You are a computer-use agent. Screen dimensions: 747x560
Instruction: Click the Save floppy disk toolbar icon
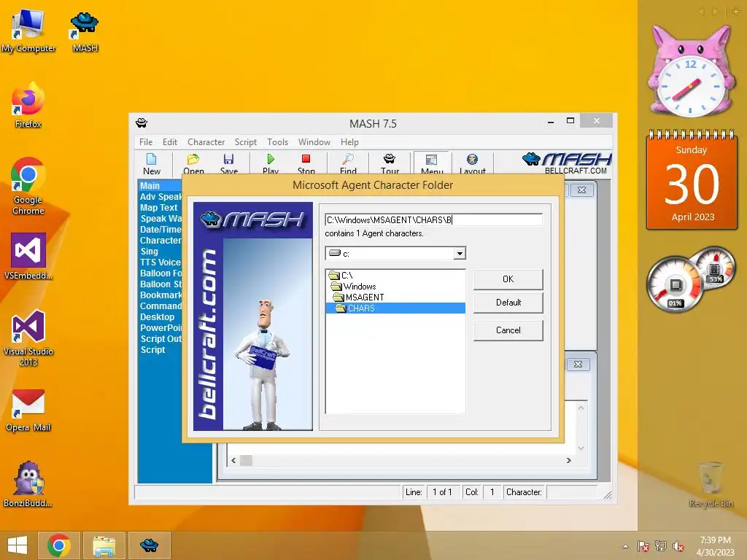pos(228,163)
